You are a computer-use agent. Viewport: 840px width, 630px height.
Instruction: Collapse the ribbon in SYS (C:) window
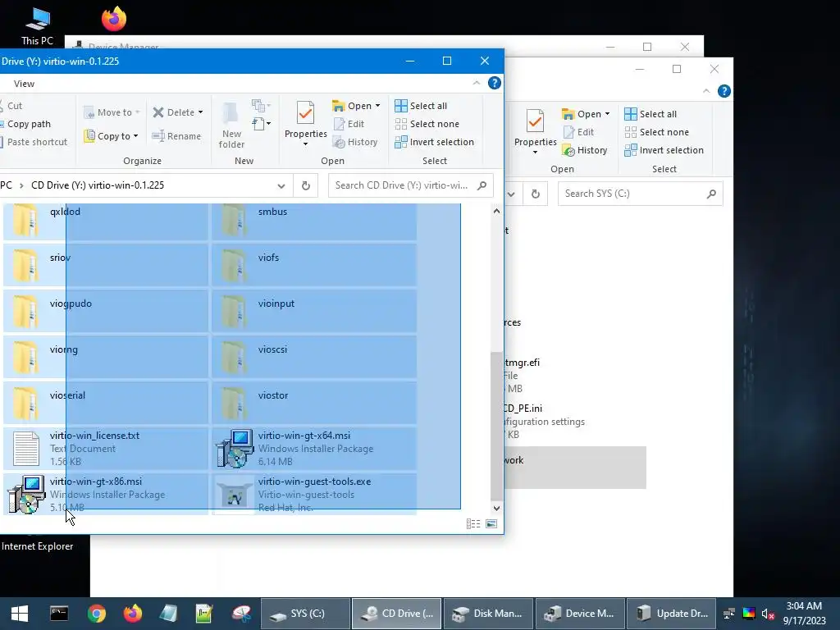click(706, 91)
